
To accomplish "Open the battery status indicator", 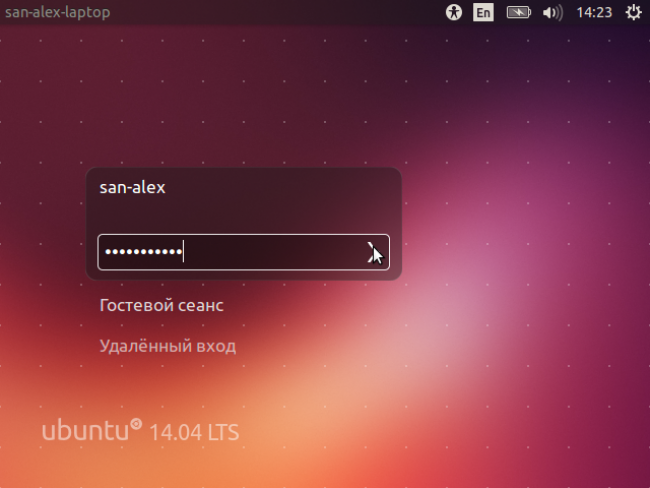I will tap(519, 12).
